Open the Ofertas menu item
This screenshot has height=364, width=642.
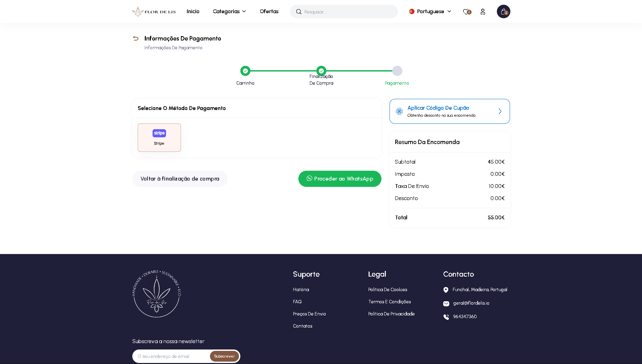tap(269, 11)
